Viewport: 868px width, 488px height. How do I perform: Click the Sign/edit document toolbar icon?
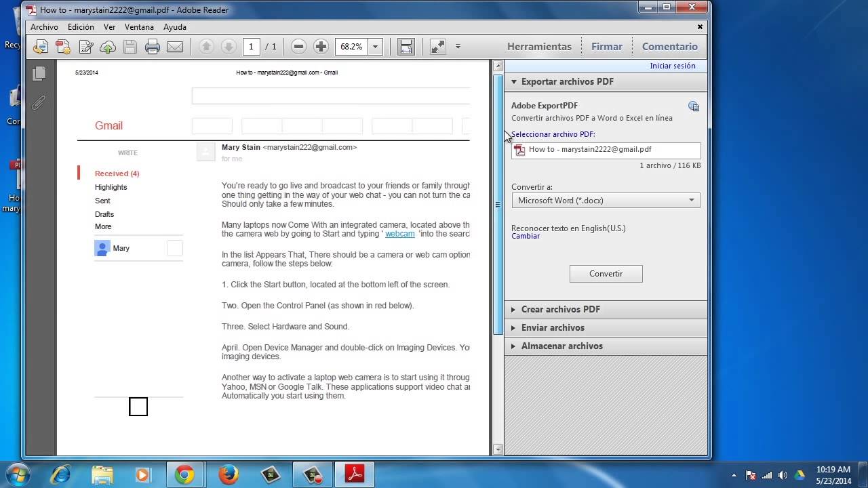(x=86, y=47)
